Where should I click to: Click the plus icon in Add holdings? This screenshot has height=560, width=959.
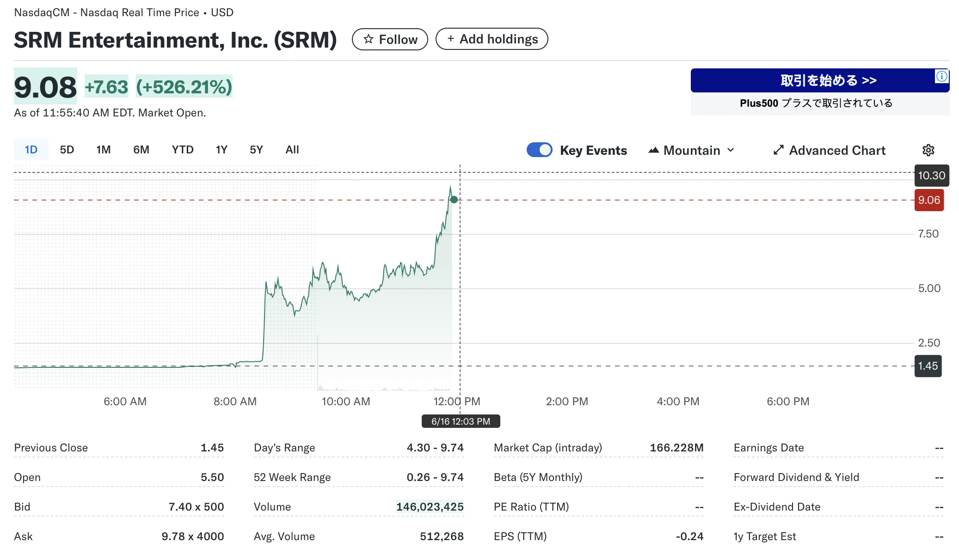[450, 39]
